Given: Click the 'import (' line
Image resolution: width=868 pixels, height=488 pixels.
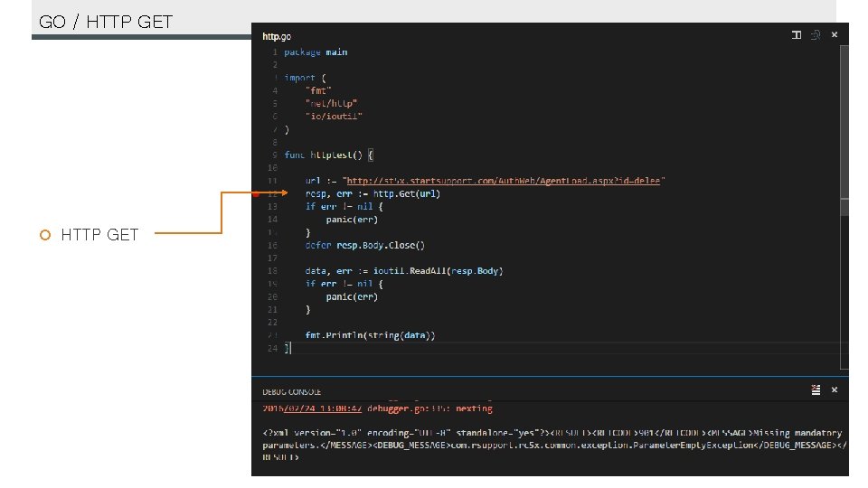Looking at the screenshot, I should pos(305,78).
